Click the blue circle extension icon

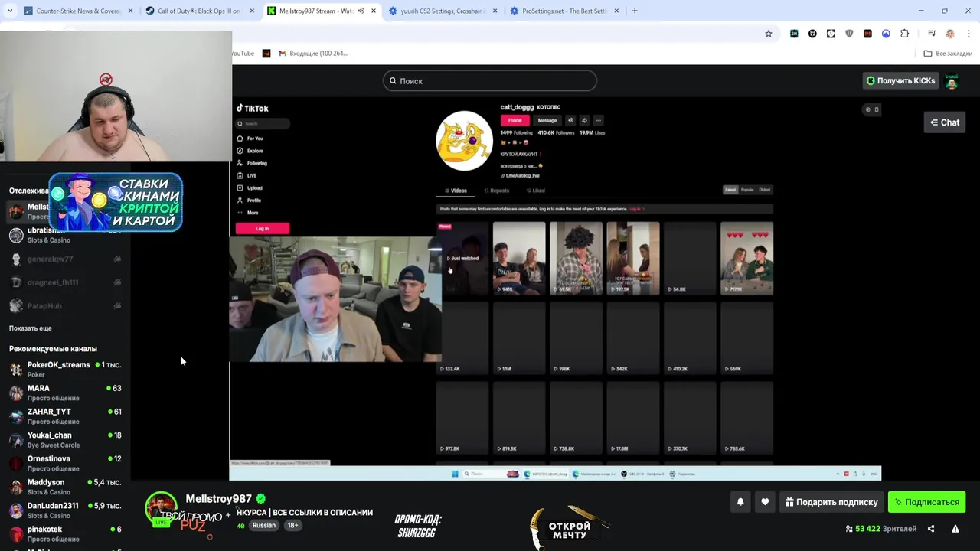(x=886, y=34)
